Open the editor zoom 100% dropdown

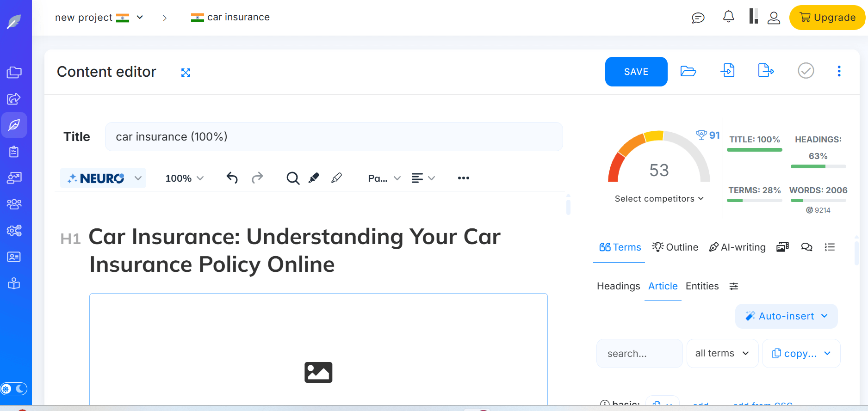[184, 178]
